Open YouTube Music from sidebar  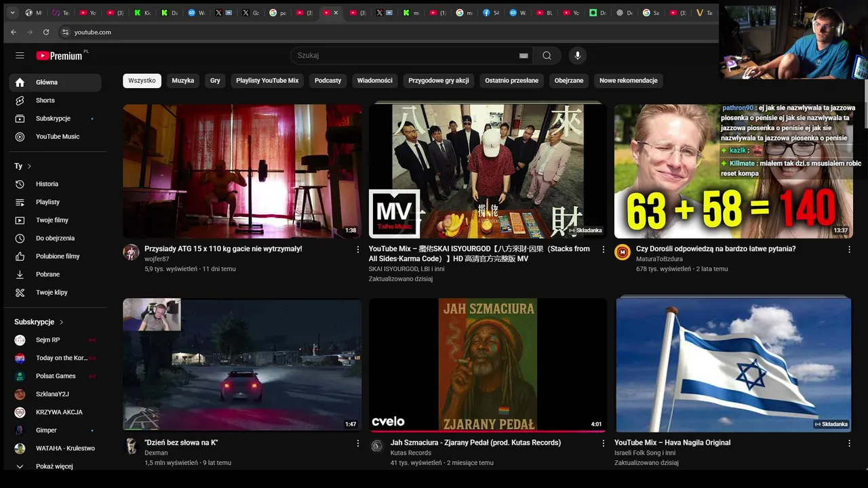(x=55, y=136)
